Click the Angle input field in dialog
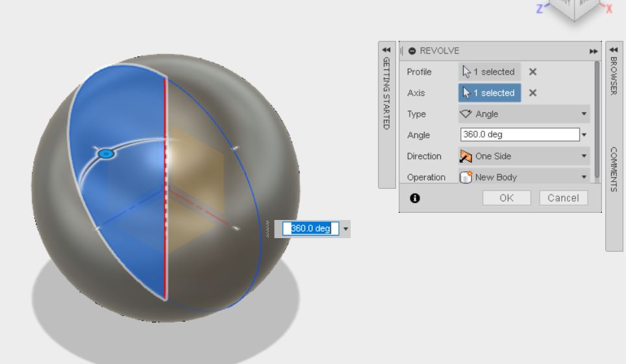Screen dimensions: 626x364 (520, 134)
